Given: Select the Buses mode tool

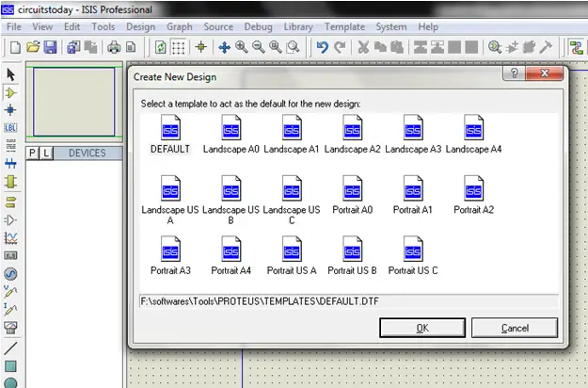Looking at the screenshot, I should (x=10, y=163).
